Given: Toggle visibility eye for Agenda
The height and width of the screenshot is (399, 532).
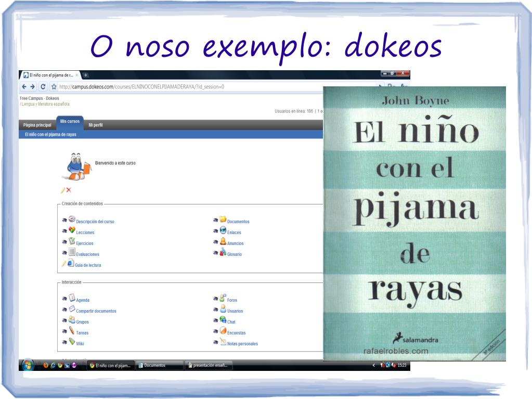Looking at the screenshot, I should 64,299.
